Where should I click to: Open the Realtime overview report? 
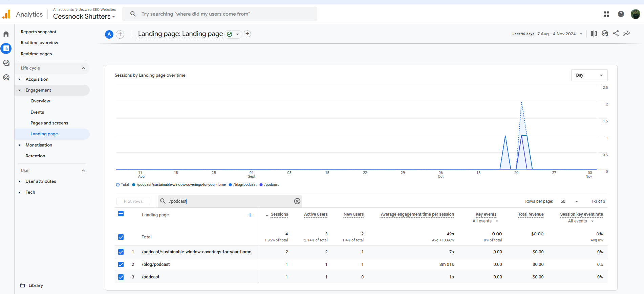coord(39,43)
